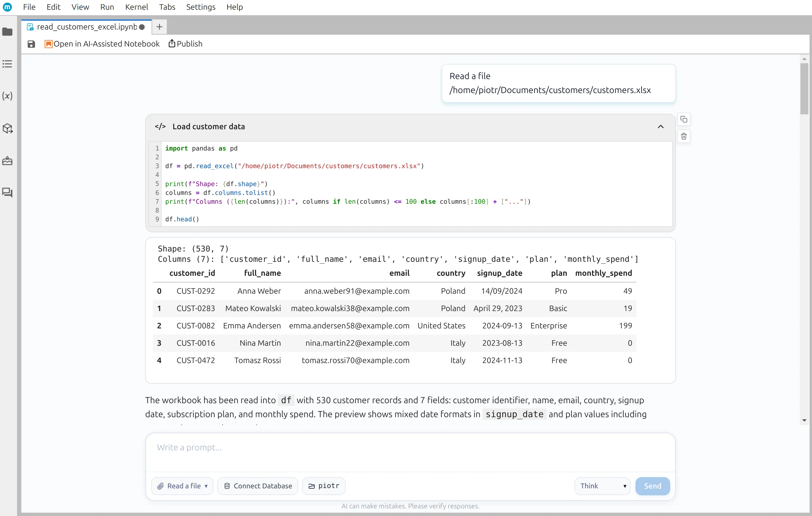Click the piotr folder button
The image size is (812, 516).
click(324, 486)
